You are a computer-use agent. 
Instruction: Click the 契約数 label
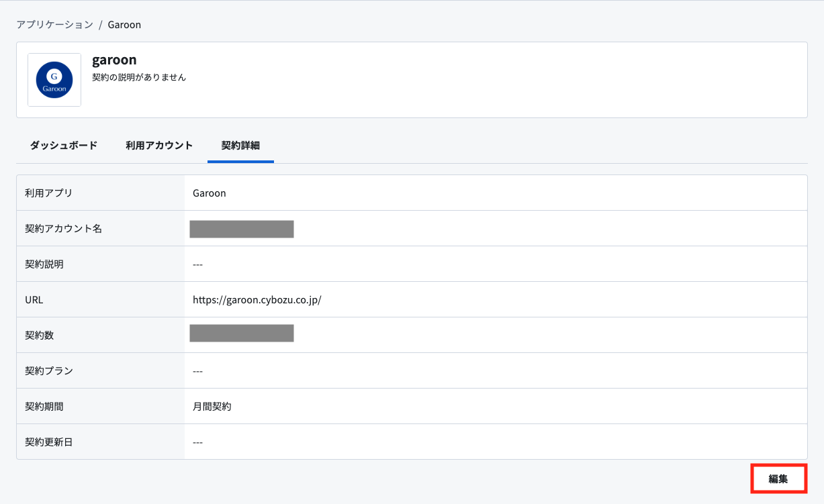click(39, 335)
